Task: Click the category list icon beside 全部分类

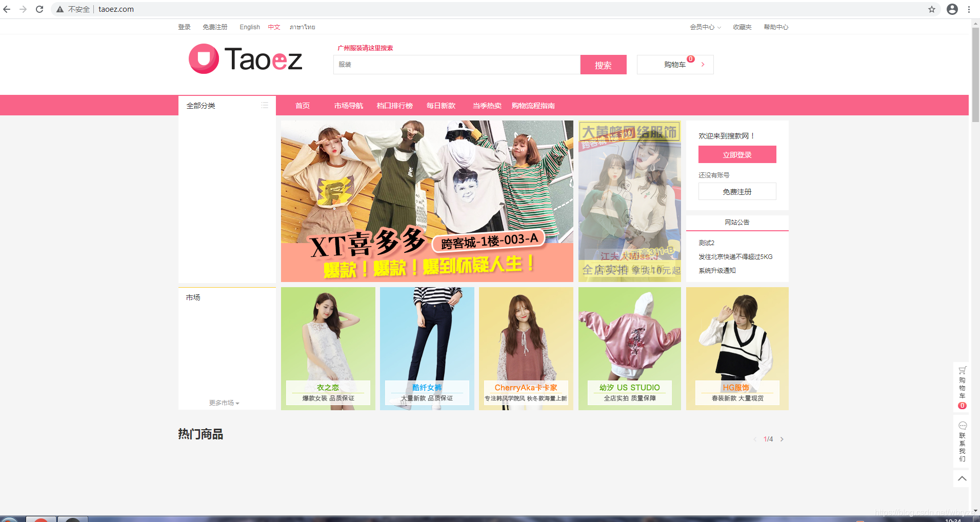Action: (265, 105)
